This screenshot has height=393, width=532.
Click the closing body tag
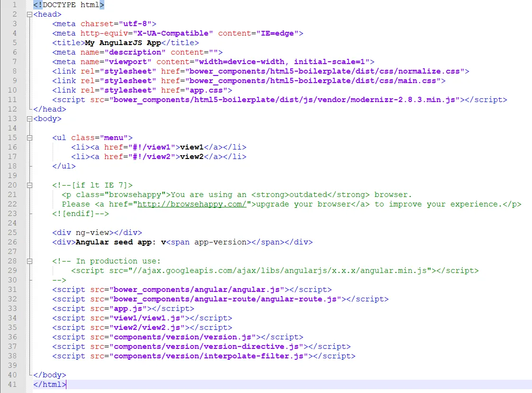coord(49,375)
